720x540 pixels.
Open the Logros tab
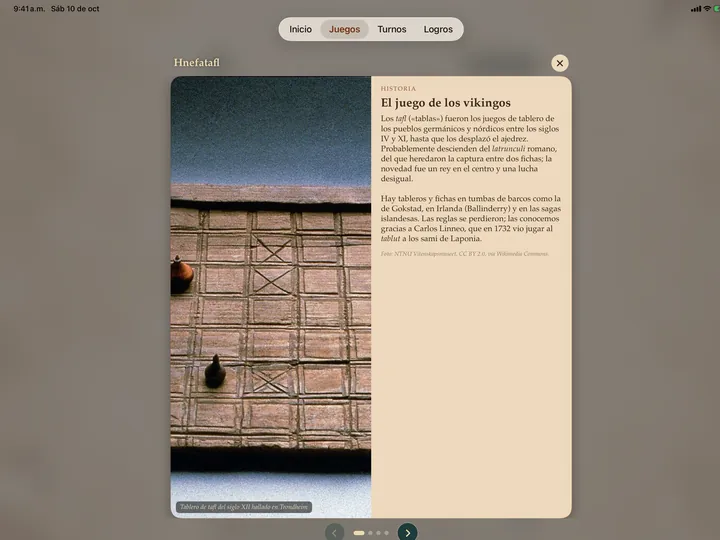click(x=438, y=29)
